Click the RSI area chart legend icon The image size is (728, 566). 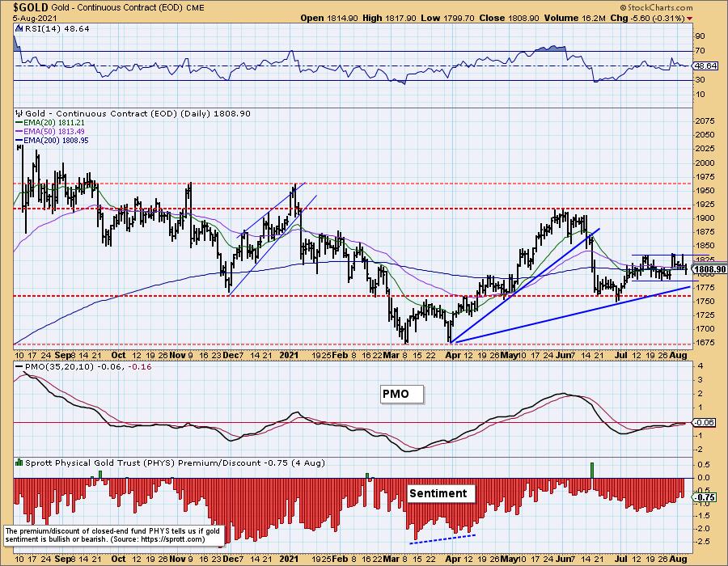[x=18, y=28]
